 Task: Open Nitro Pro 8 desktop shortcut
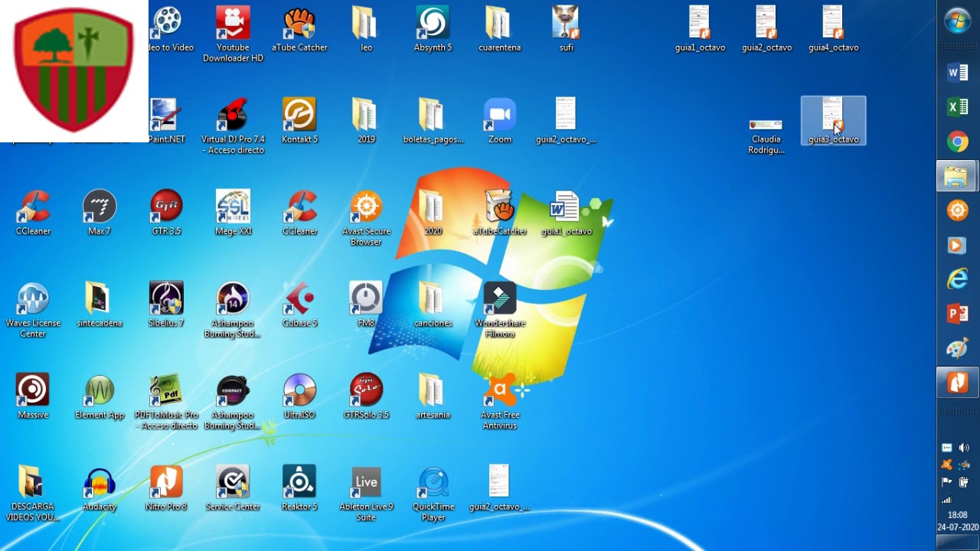[x=166, y=487]
